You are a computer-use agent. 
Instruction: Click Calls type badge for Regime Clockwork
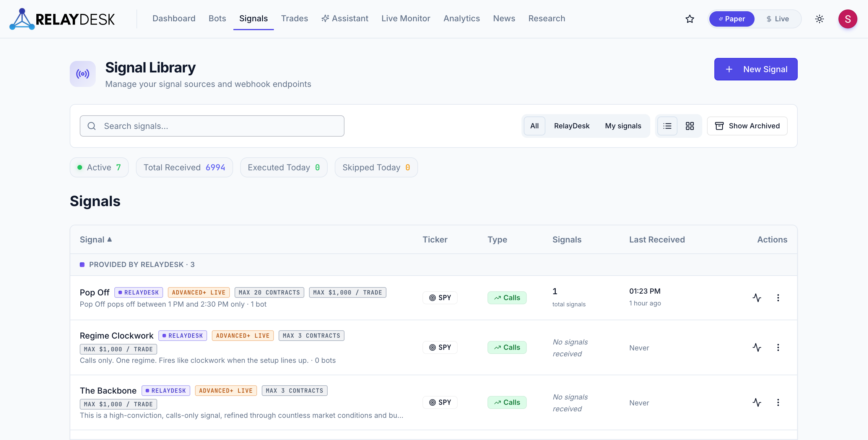pos(507,347)
